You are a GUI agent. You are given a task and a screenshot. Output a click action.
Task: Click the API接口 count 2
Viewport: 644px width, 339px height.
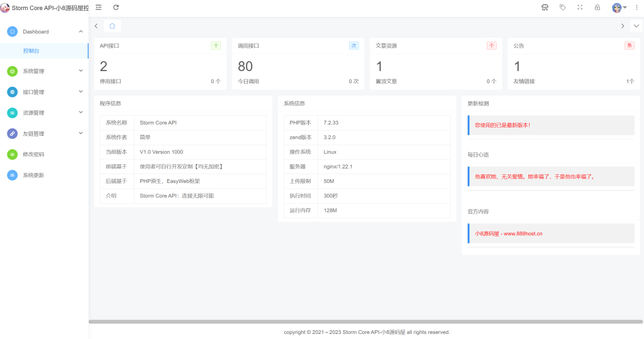pyautogui.click(x=104, y=66)
